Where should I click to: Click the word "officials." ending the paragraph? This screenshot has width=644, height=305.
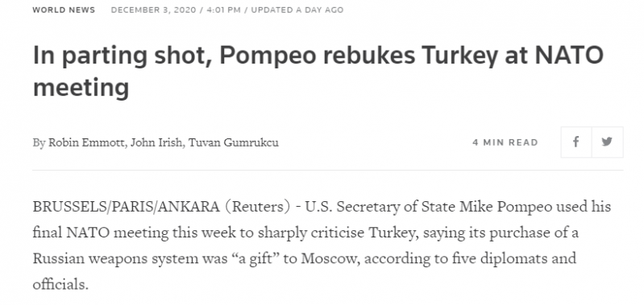point(60,285)
